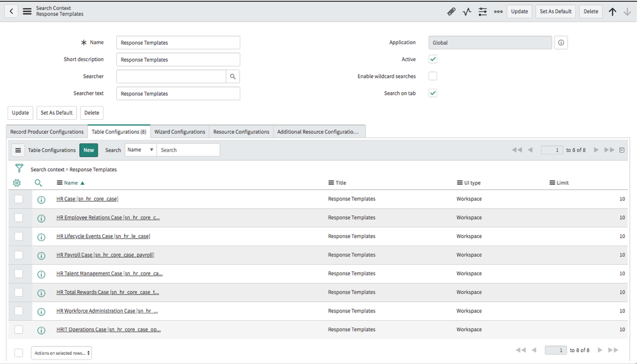Select HR Payroll Case row checkbox
Viewport: 637px width, 364px height.
[x=19, y=255]
